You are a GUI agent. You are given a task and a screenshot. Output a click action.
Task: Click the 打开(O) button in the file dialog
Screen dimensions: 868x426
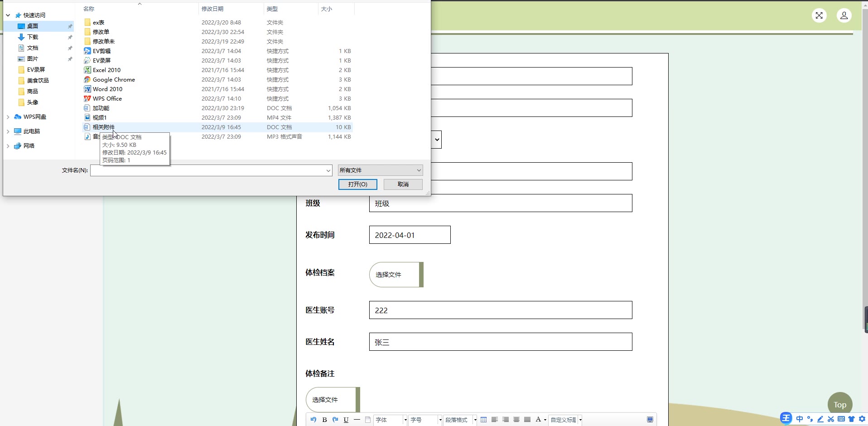[x=358, y=184]
